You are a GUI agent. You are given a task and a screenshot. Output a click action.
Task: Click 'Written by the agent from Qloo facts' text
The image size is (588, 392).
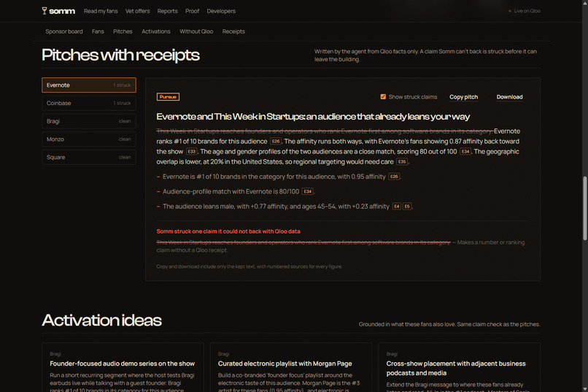pyautogui.click(x=425, y=55)
